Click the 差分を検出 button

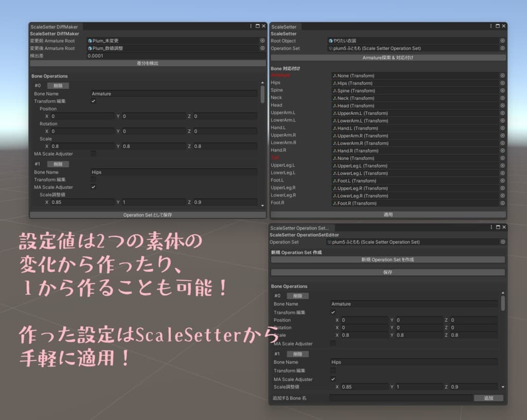pyautogui.click(x=148, y=63)
